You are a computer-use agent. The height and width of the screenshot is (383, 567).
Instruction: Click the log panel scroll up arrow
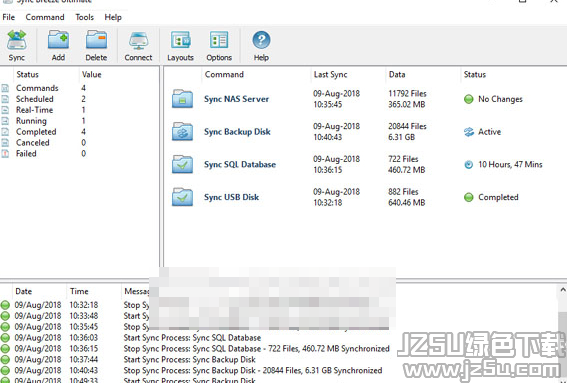pos(563,290)
